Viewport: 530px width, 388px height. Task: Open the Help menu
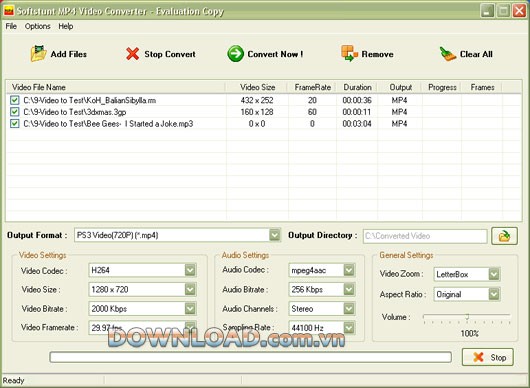66,26
